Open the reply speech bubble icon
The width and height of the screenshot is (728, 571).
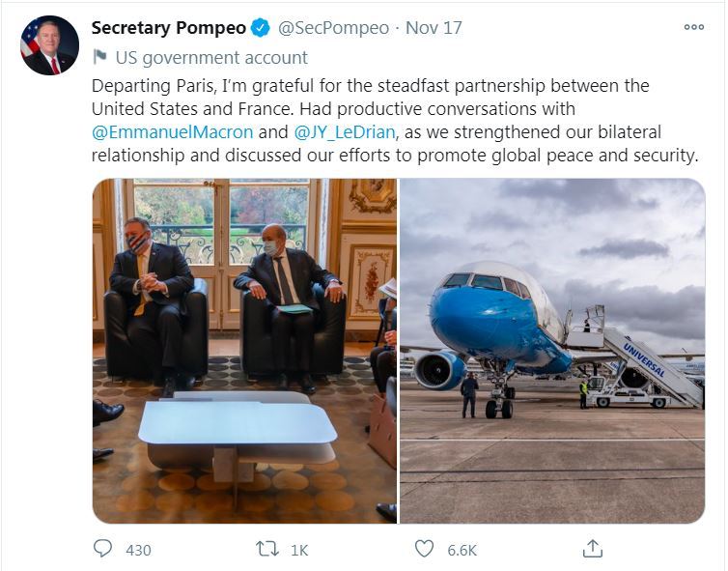tap(103, 549)
